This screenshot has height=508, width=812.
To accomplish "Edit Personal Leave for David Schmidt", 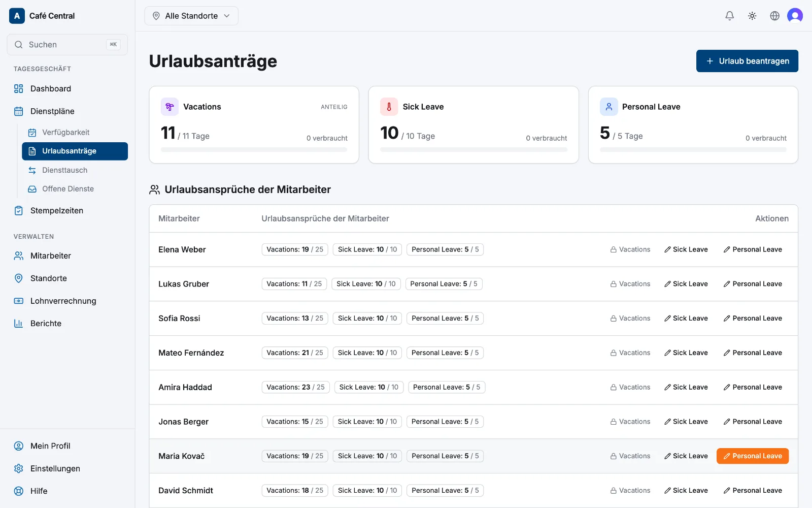I will click(x=753, y=490).
